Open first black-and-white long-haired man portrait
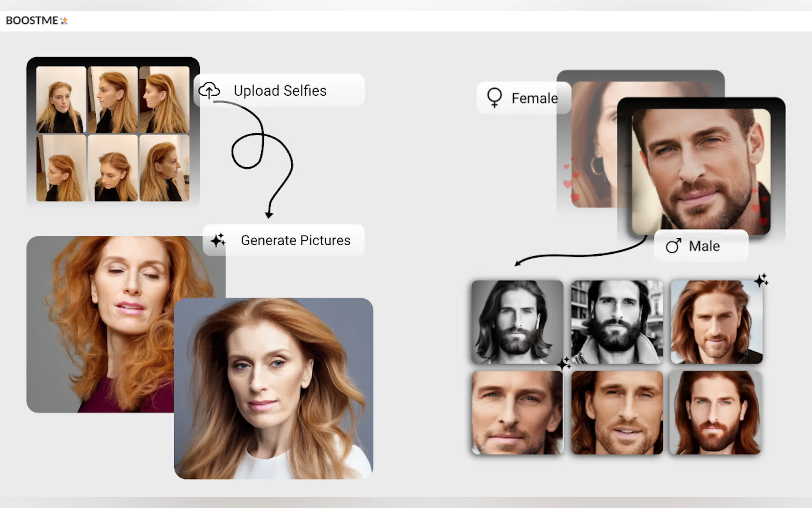Screen dimensions: 812x508 517,322
